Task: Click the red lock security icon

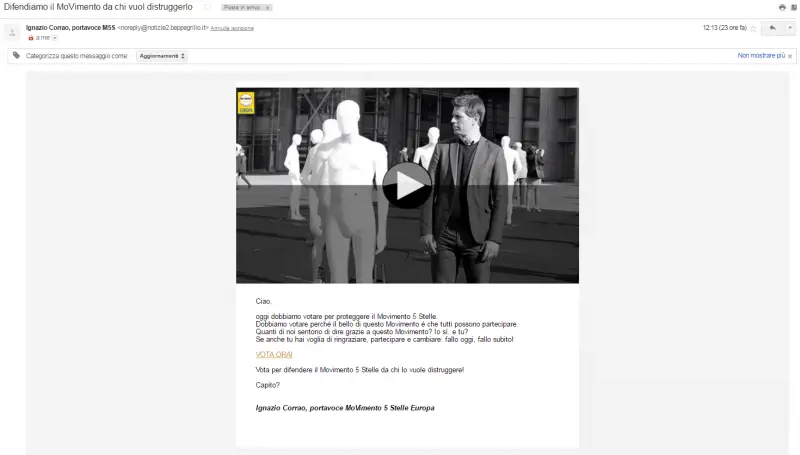Action: tap(31, 37)
